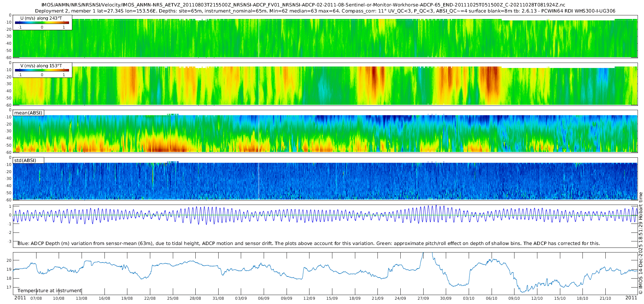Select the 09/10 date tick label
This screenshot has height=304, width=644.
coord(514,298)
